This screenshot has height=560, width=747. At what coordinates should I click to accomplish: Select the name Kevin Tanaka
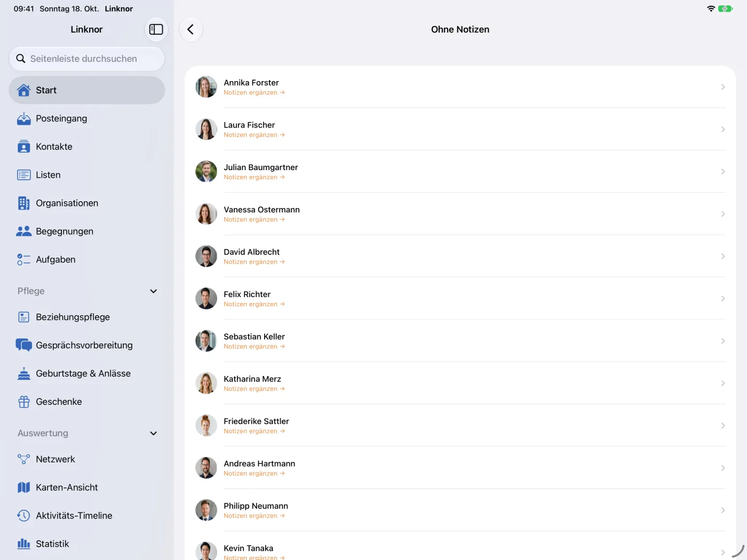(249, 548)
